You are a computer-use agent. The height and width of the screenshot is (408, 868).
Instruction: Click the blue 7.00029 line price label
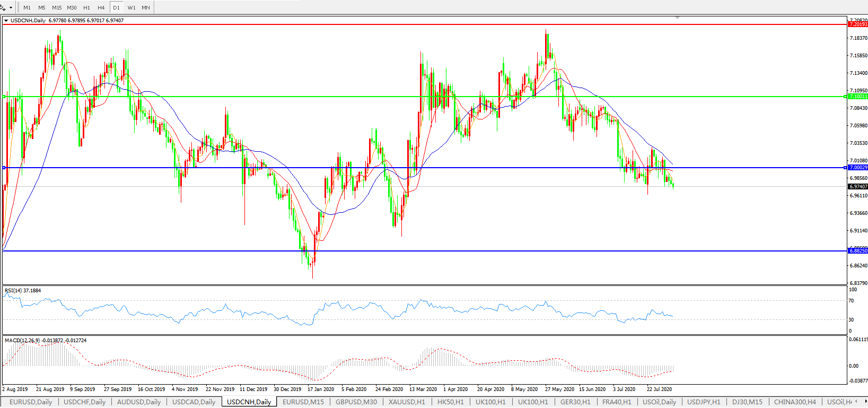[x=857, y=168]
